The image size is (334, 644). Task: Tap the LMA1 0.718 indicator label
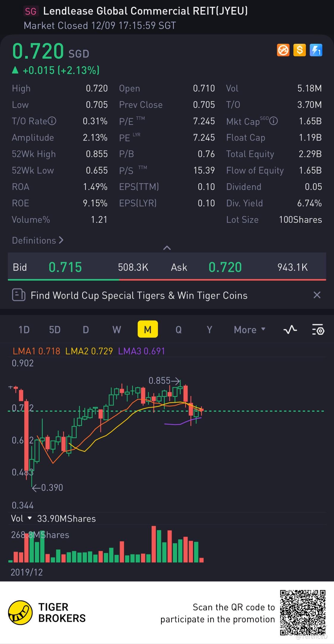[x=36, y=351]
